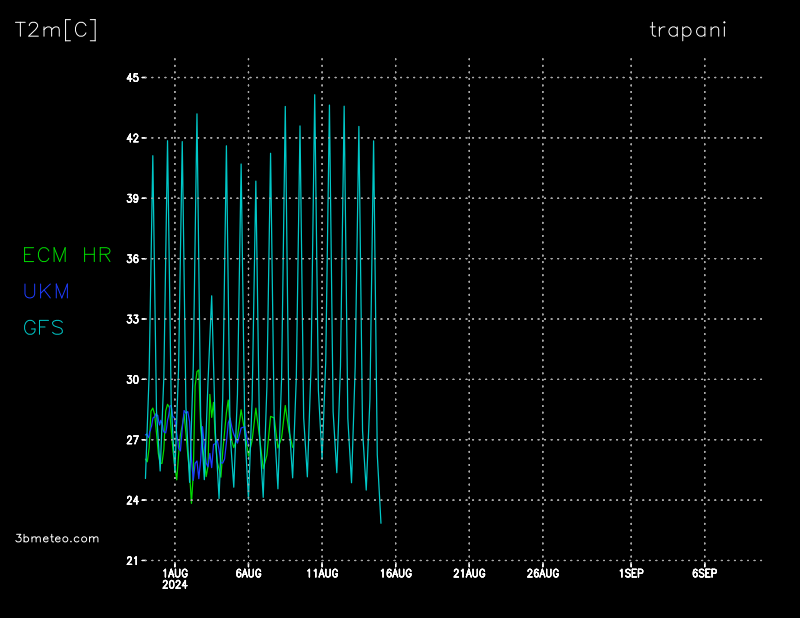Click the ECM HR legend entry

(67, 256)
